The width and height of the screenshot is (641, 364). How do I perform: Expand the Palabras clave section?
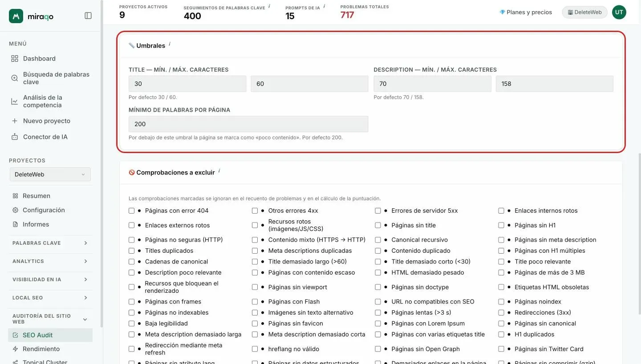pos(50,243)
